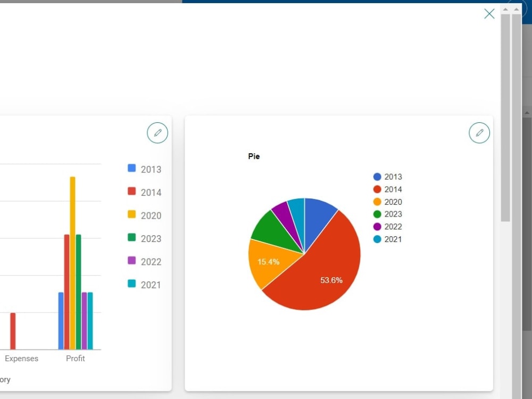Select the red 2014 legend marker in bar legend

pos(131,192)
